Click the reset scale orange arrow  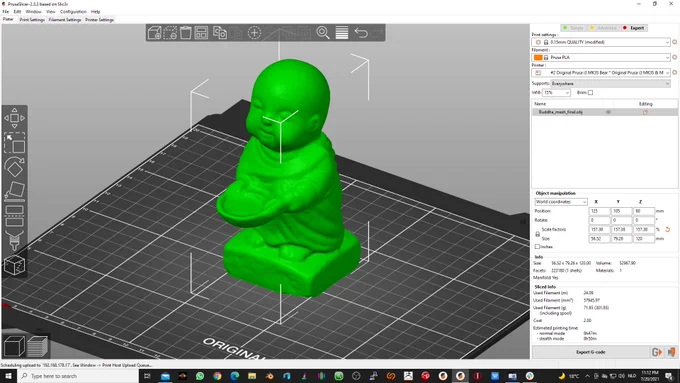click(667, 229)
